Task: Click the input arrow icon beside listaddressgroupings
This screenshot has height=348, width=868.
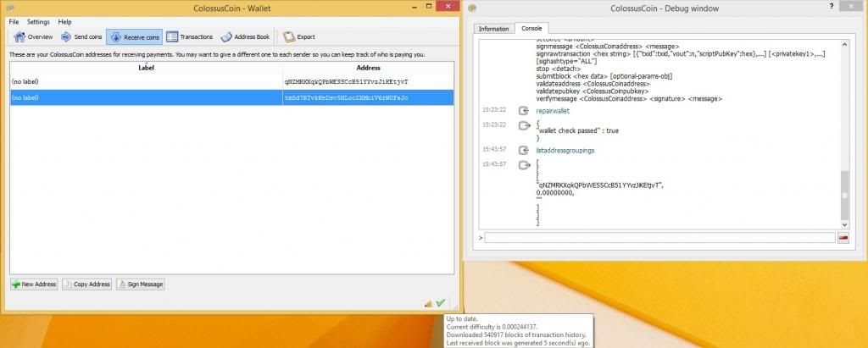Action: pos(524,151)
